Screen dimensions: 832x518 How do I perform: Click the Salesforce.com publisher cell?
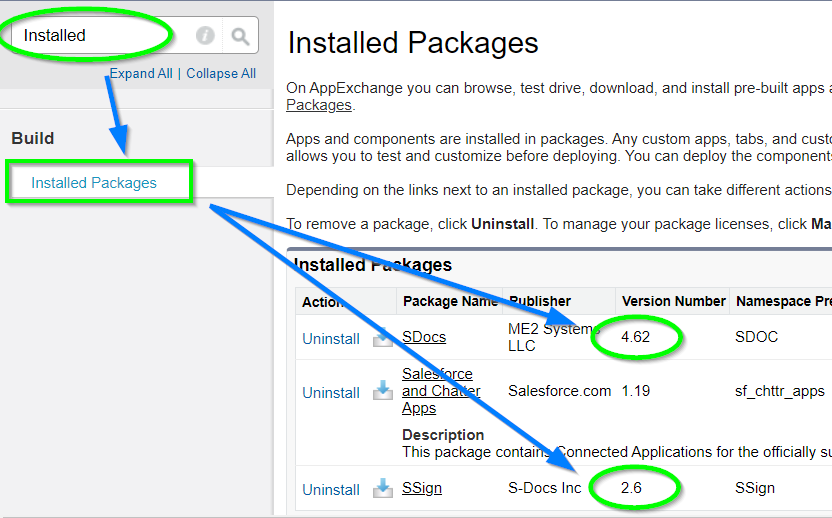(x=559, y=391)
